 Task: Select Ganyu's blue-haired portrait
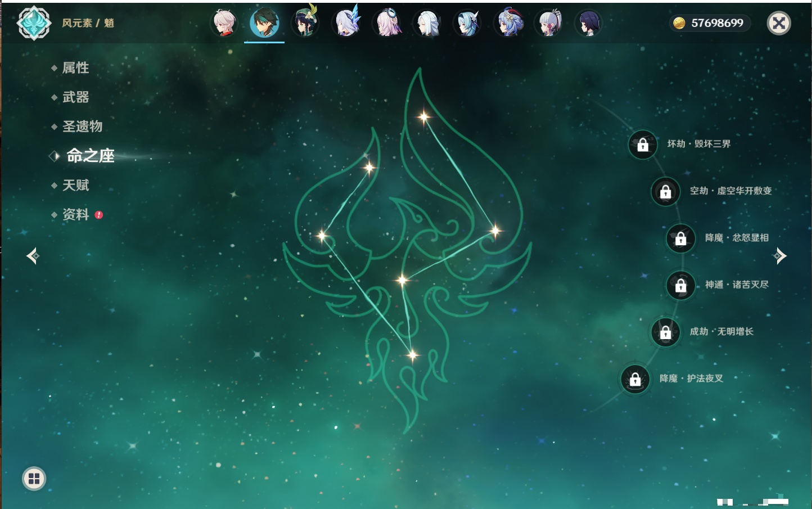509,24
